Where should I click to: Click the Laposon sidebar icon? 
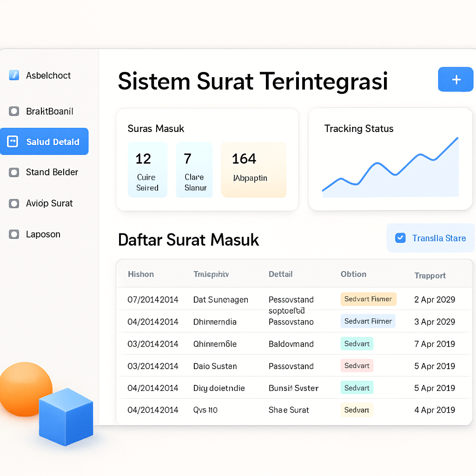coord(14,234)
